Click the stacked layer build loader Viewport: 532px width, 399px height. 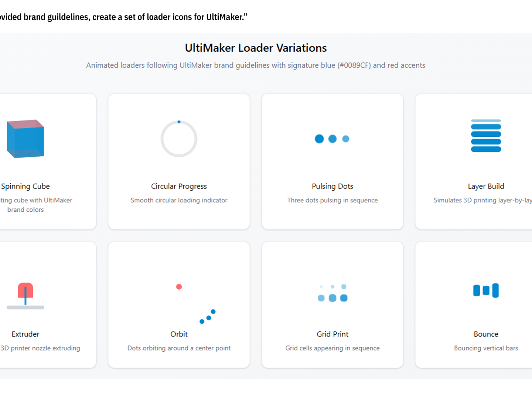486,136
